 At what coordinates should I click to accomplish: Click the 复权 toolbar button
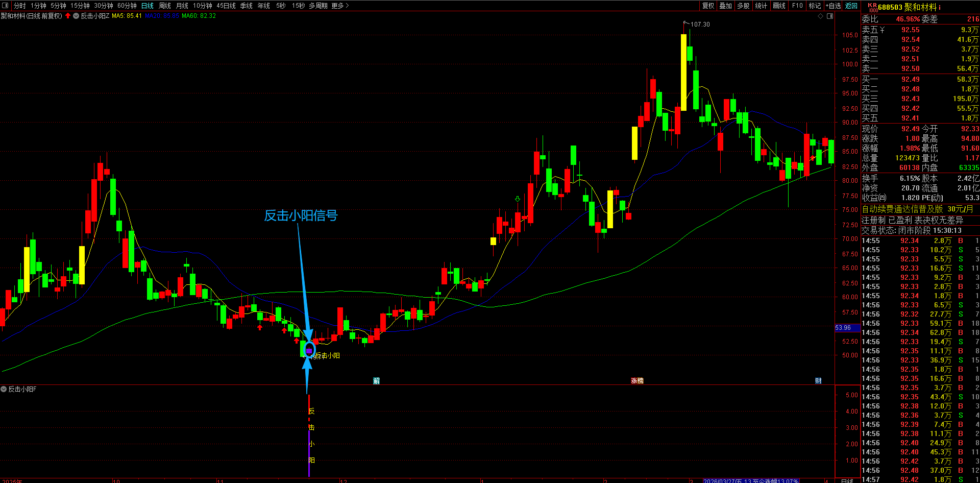(708, 6)
